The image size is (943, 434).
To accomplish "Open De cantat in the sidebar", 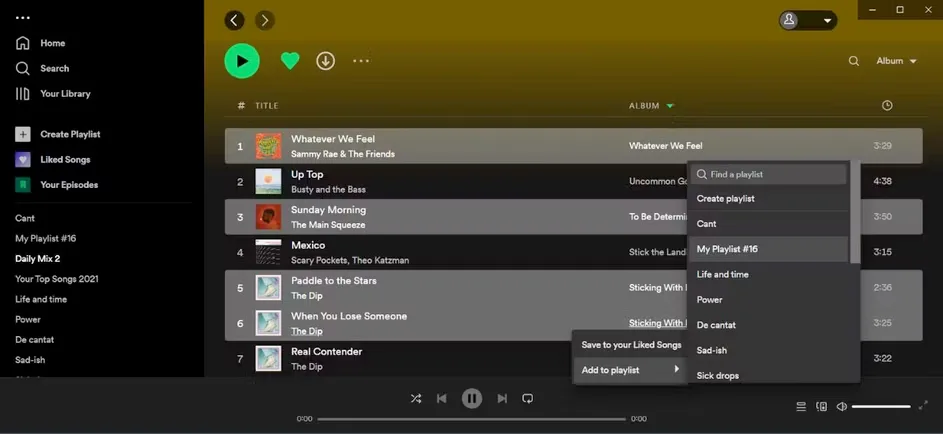I will (34, 340).
